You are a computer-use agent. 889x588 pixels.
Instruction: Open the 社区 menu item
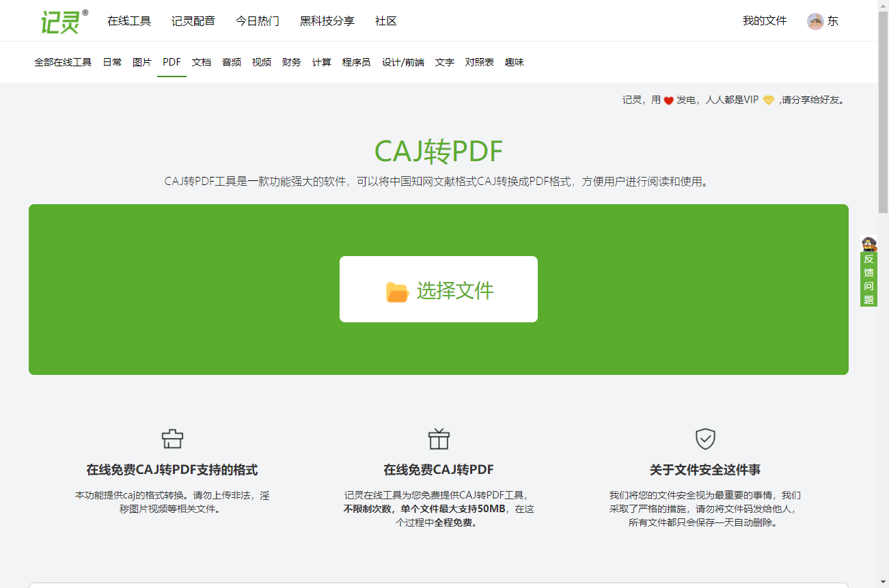(385, 20)
